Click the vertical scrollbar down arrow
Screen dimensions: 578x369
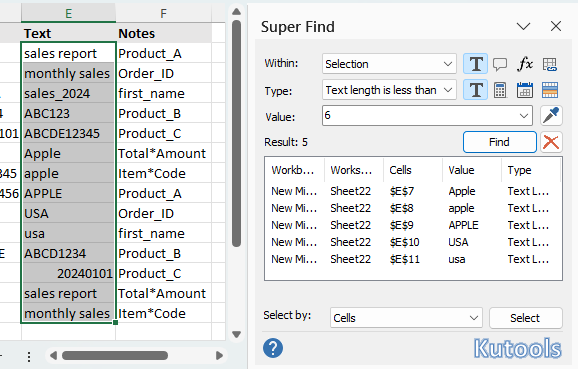237,334
